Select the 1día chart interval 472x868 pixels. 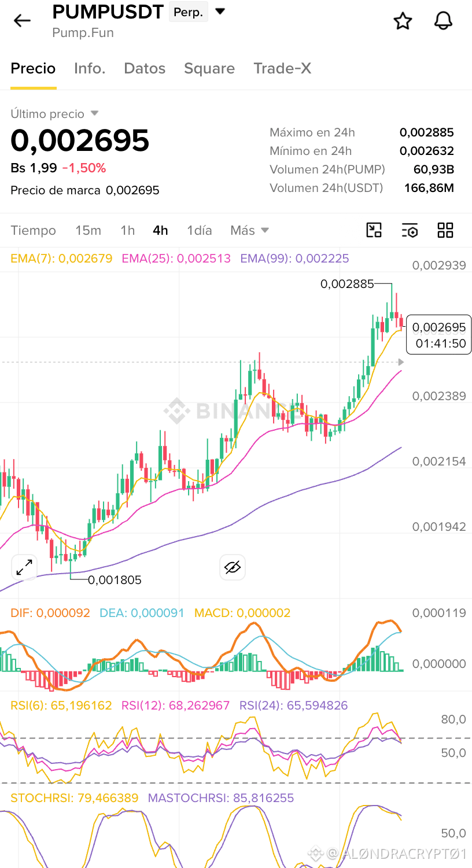coord(199,230)
